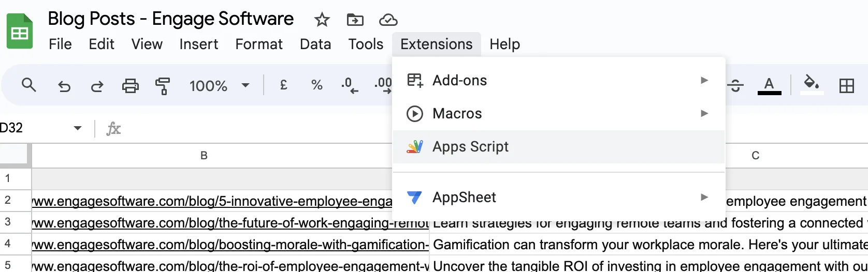Open the fill color picker
This screenshot has height=272, width=868.
pyautogui.click(x=812, y=84)
